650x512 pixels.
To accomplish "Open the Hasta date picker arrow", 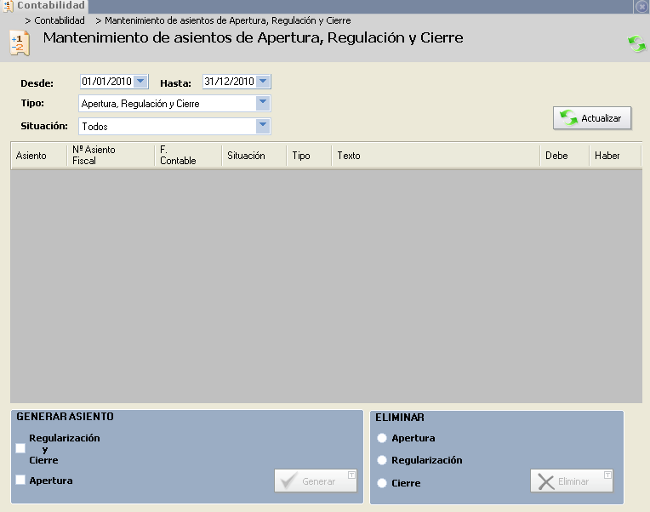I will click(x=263, y=81).
